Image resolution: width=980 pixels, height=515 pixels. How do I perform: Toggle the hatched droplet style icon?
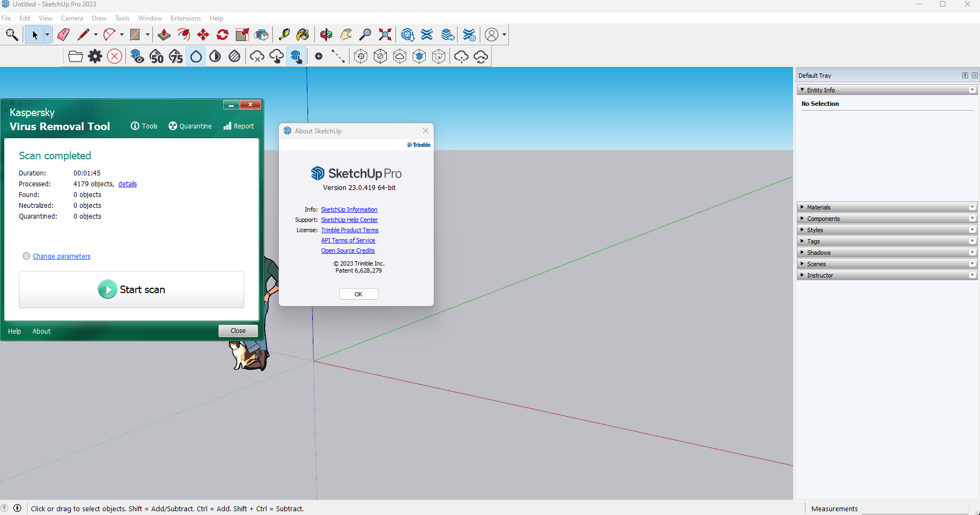coord(234,56)
